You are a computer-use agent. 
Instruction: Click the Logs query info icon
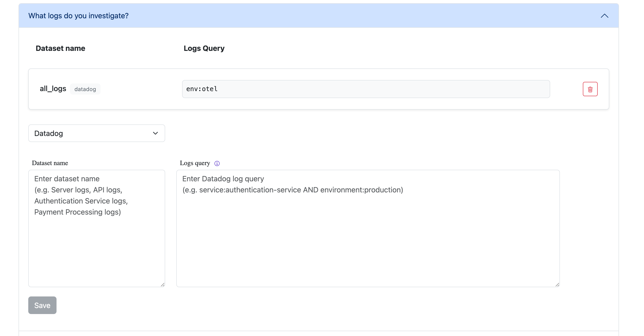coord(217,163)
